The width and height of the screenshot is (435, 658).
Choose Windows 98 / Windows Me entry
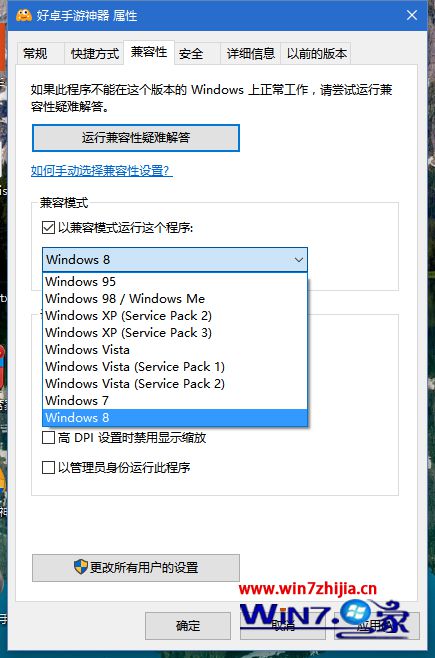point(175,298)
